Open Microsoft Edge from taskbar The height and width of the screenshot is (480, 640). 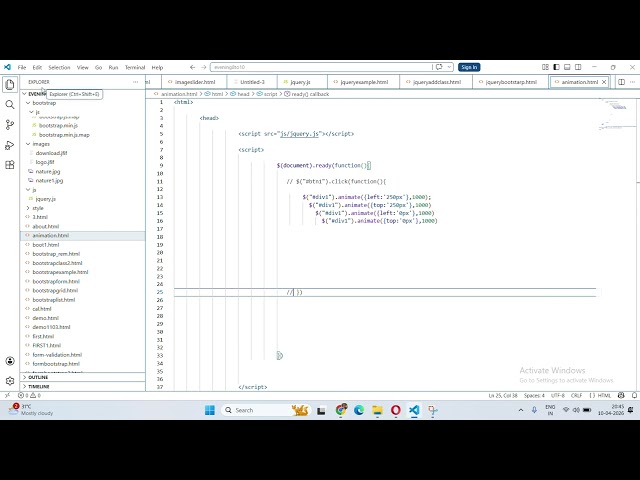pyautogui.click(x=359, y=410)
